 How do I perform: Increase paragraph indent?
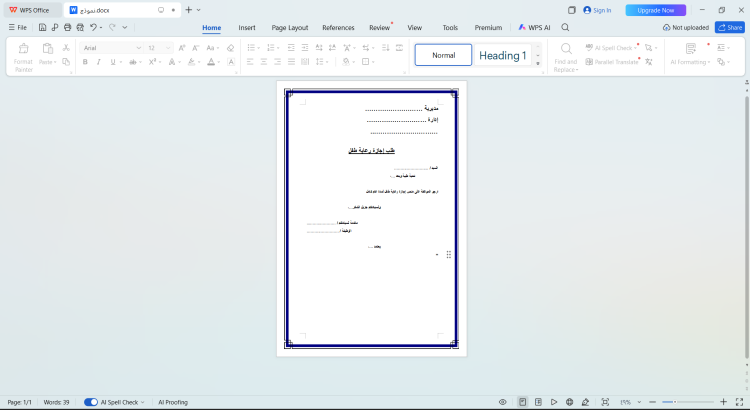click(305, 48)
